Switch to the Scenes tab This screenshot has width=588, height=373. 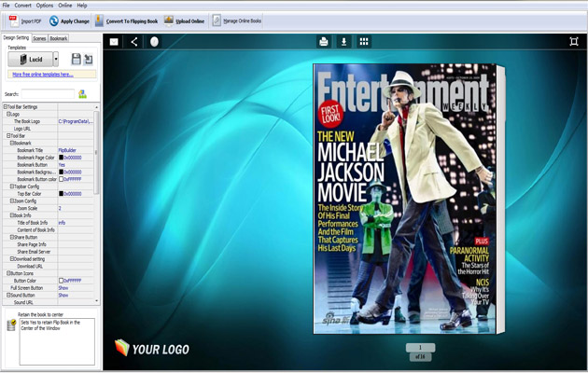[39, 38]
